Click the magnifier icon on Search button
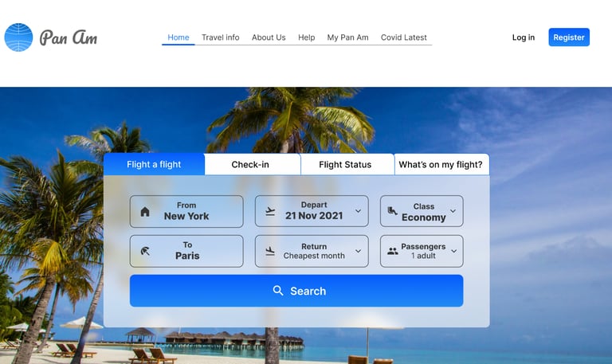Image resolution: width=612 pixels, height=364 pixels. (278, 291)
